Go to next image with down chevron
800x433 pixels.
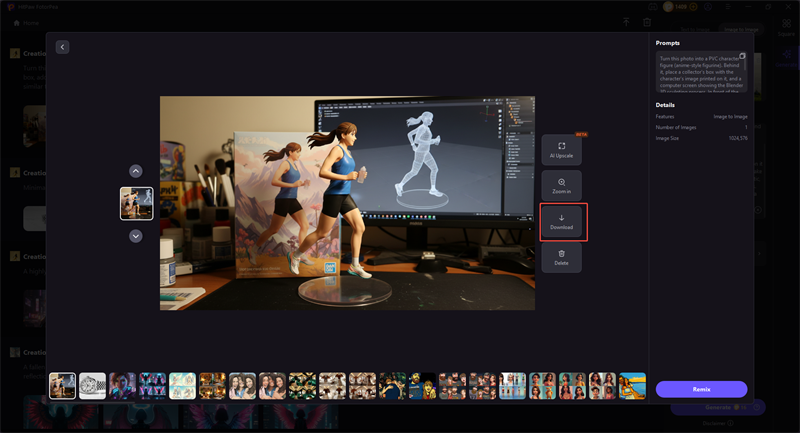click(136, 236)
